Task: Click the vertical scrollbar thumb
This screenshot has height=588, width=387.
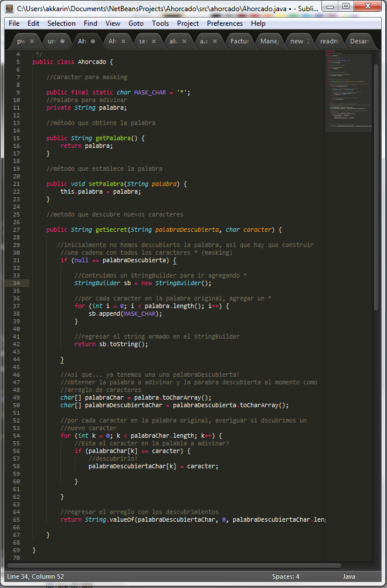Action: coord(376,187)
